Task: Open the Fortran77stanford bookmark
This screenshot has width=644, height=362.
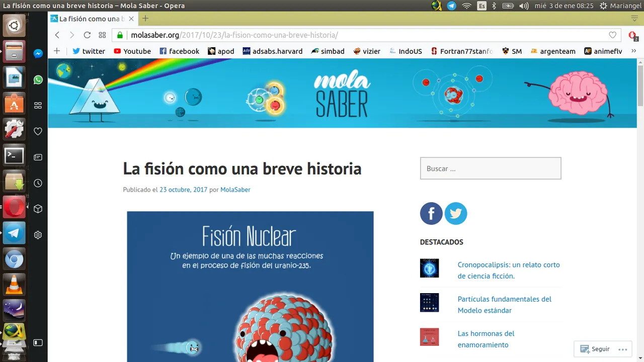Action: (461, 51)
